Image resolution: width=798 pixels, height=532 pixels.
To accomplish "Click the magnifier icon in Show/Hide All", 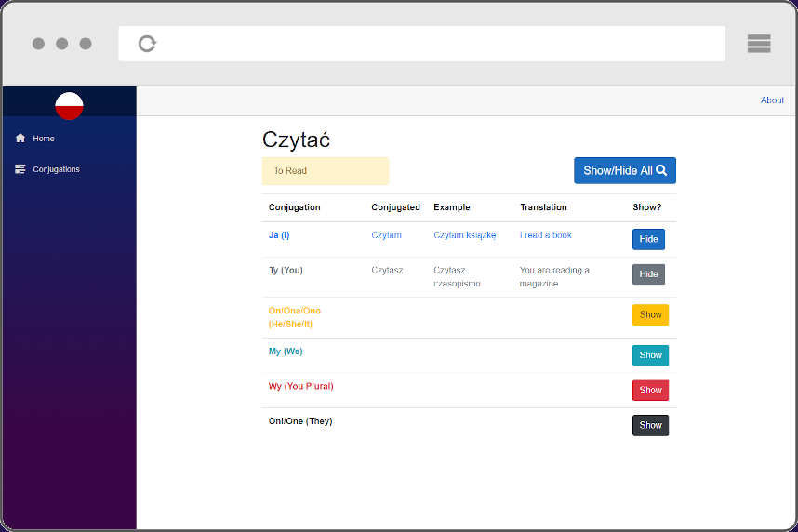I will (661, 171).
